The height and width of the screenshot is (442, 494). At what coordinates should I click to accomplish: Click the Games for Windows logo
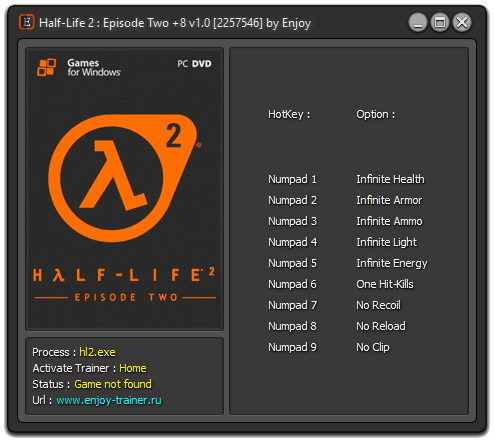pos(79,67)
